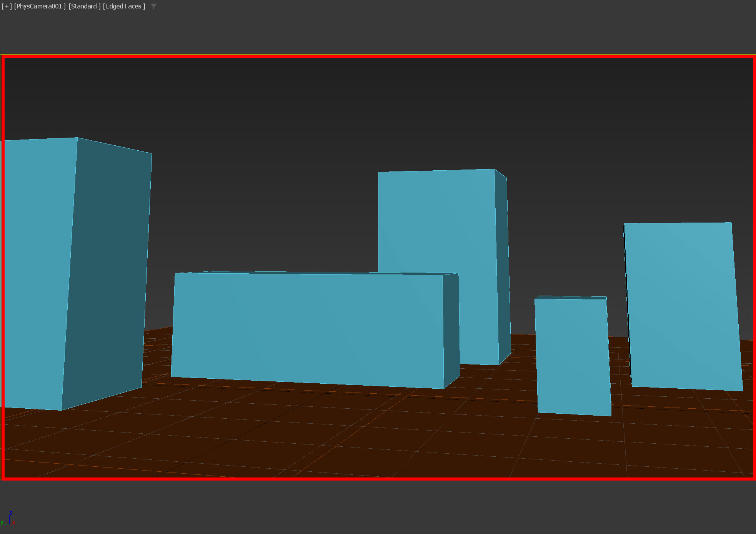Open the [+] general viewport menu

7,6
